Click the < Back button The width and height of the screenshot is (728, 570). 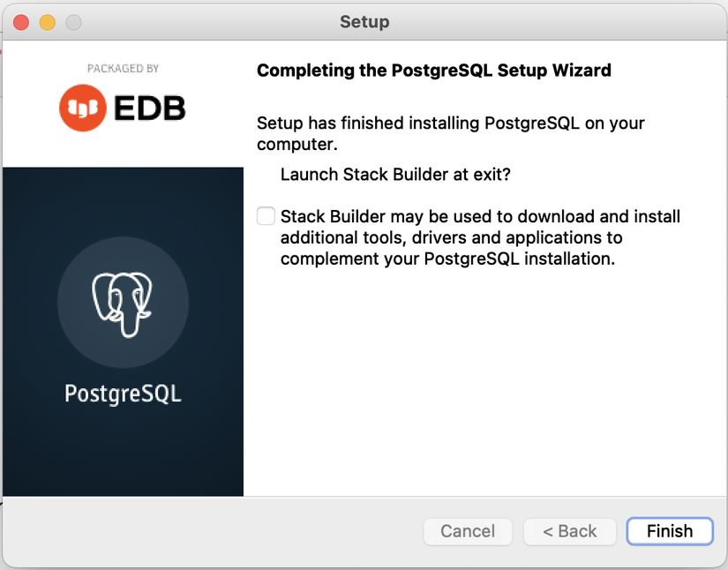click(569, 531)
